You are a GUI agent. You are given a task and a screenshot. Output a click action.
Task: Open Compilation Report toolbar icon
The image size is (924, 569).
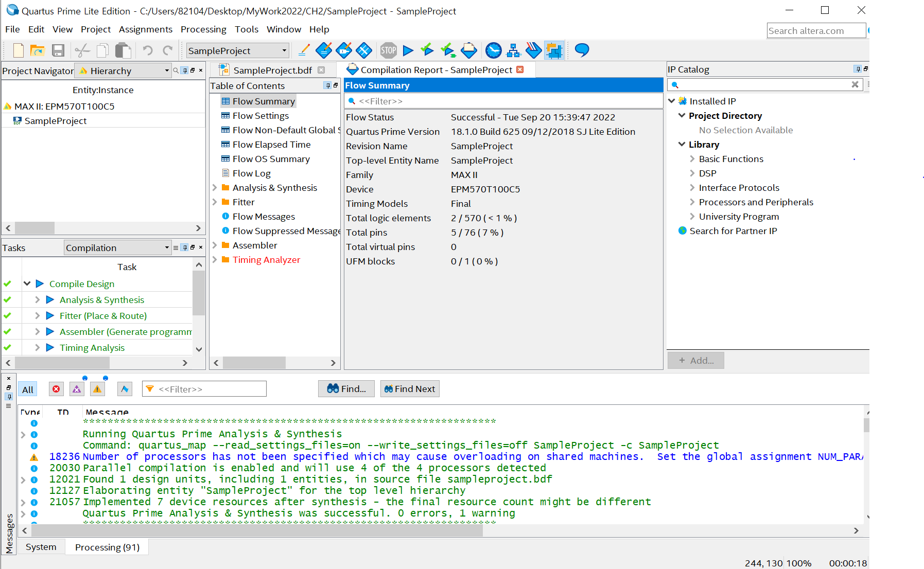point(469,50)
